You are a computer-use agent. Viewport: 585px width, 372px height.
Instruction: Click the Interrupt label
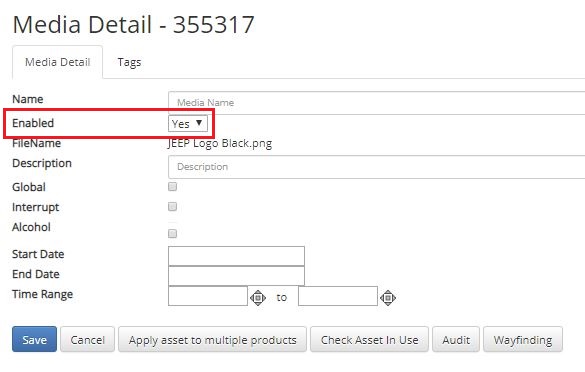[35, 207]
